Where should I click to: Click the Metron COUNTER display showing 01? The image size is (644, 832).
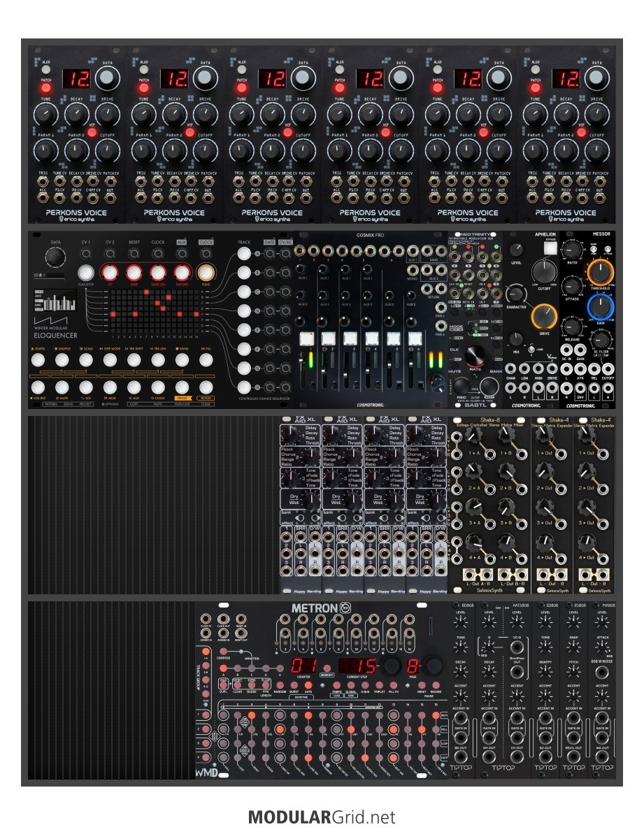(x=303, y=666)
